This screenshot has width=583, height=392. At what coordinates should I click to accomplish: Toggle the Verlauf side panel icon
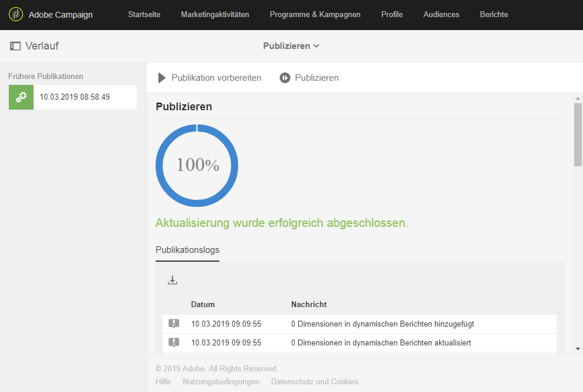point(15,46)
